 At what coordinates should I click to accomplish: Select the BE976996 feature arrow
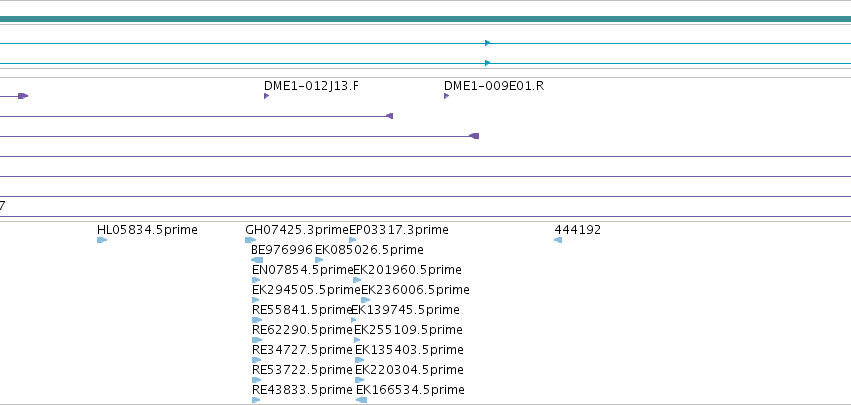click(x=257, y=260)
